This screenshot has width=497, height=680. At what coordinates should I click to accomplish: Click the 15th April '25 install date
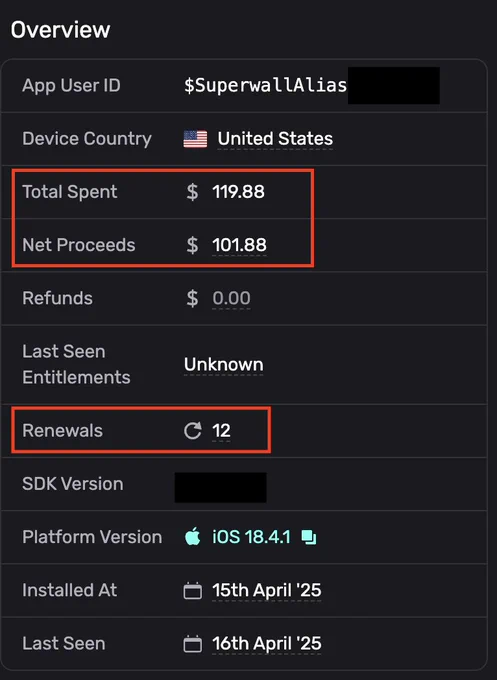[x=267, y=590]
